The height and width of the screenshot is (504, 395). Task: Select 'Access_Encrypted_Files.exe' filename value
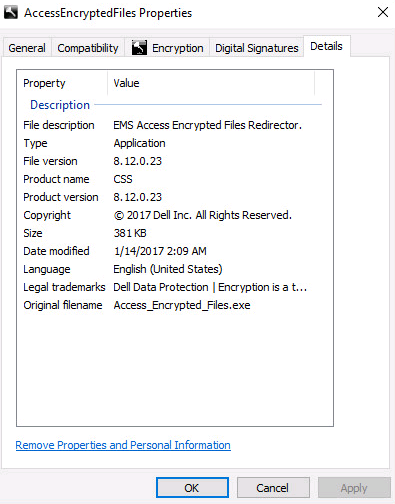[182, 305]
